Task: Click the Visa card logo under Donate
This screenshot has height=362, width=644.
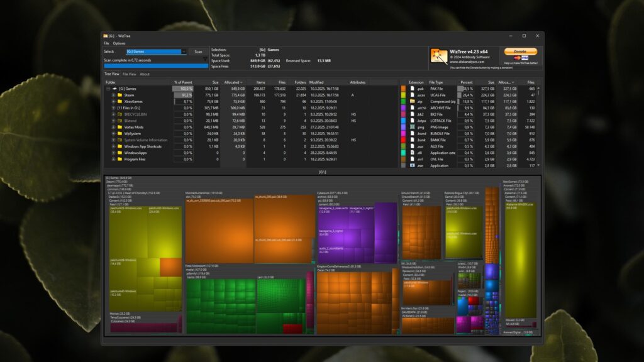Action: (525, 58)
